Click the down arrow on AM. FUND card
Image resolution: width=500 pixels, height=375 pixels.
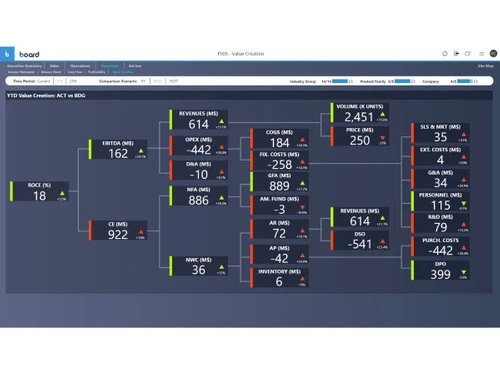click(302, 207)
